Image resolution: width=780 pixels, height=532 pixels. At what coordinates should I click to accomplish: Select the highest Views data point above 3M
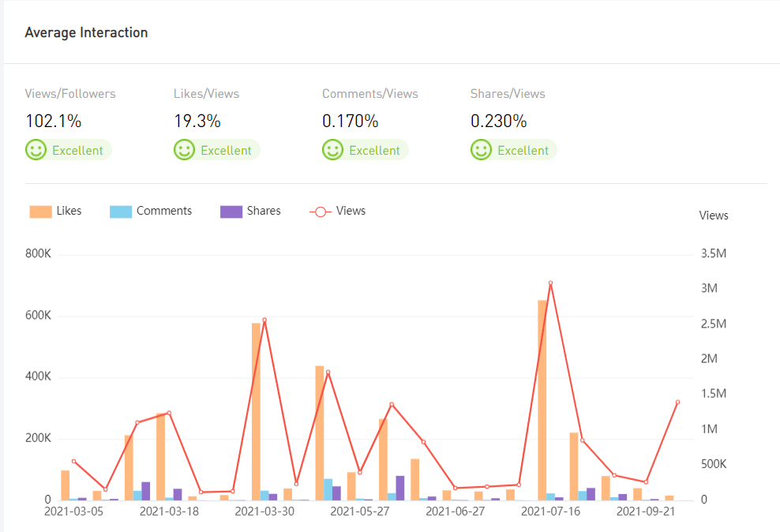coord(550,283)
